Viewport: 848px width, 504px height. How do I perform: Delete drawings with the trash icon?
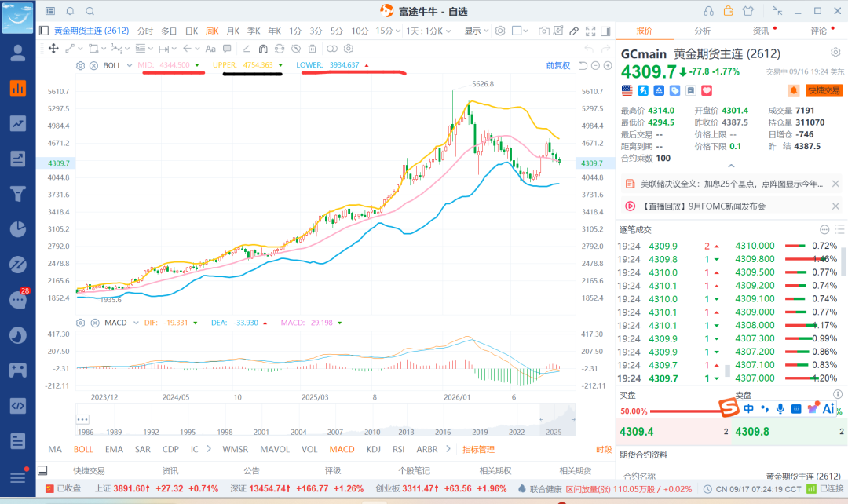click(312, 49)
